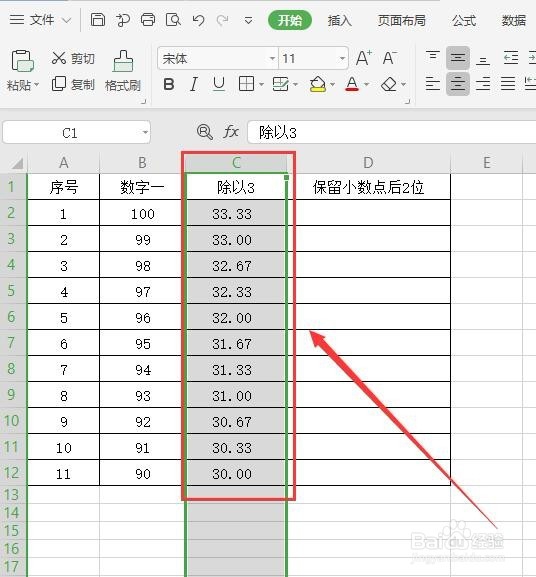Expand quick access toolbar customize arrow
The height and width of the screenshot is (577, 536).
[x=249, y=21]
